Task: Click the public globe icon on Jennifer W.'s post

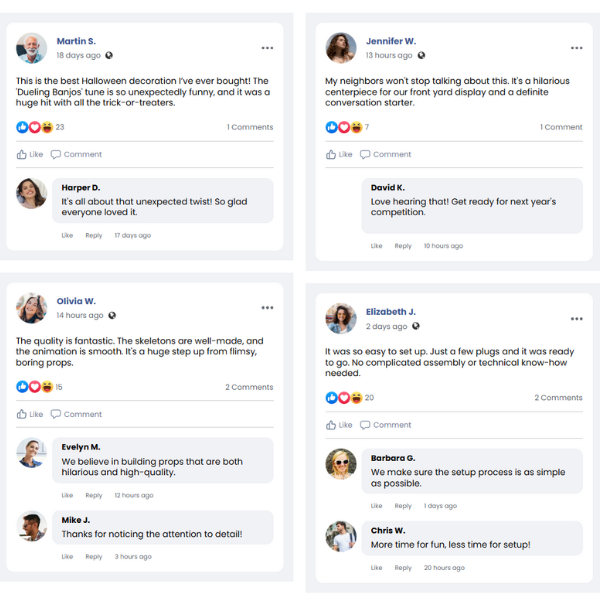Action: coord(420,56)
